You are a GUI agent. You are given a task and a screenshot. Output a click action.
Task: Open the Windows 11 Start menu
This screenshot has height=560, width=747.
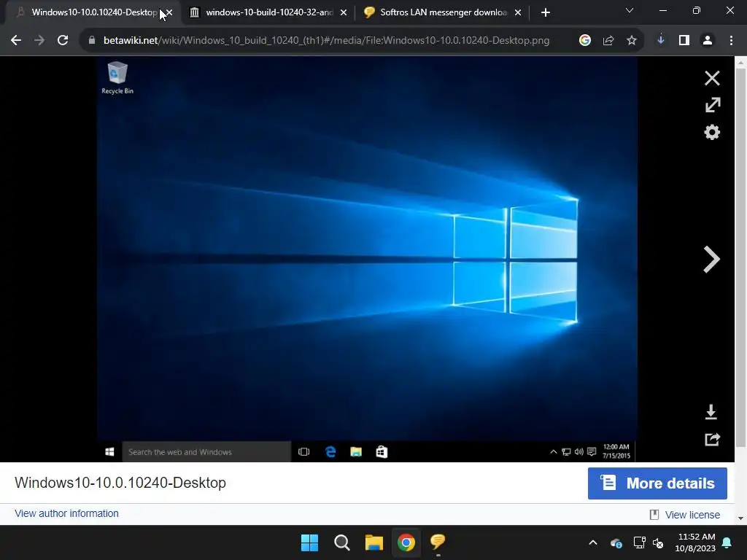[309, 542]
